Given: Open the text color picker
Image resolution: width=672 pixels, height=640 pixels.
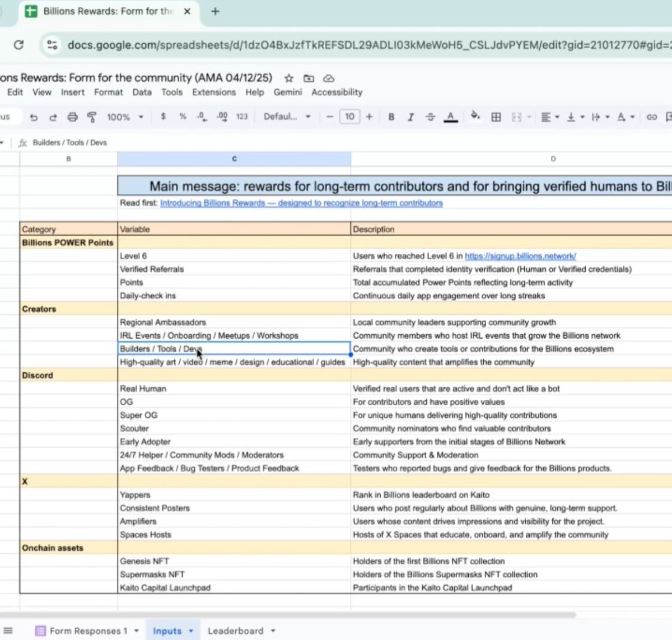Looking at the screenshot, I should tap(450, 117).
